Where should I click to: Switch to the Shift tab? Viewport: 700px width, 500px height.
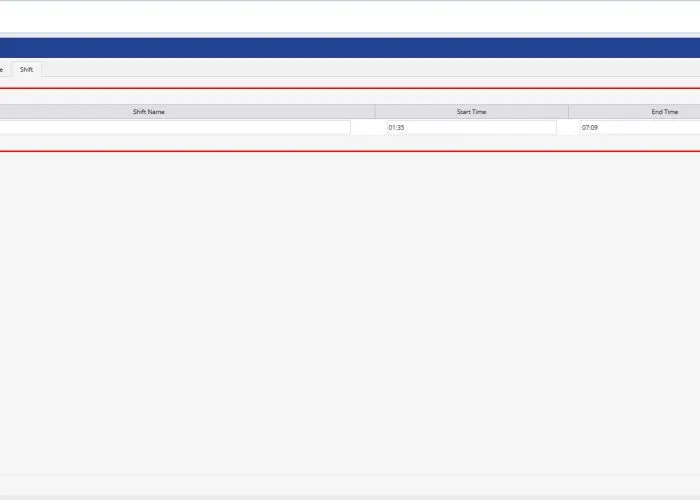[x=26, y=69]
